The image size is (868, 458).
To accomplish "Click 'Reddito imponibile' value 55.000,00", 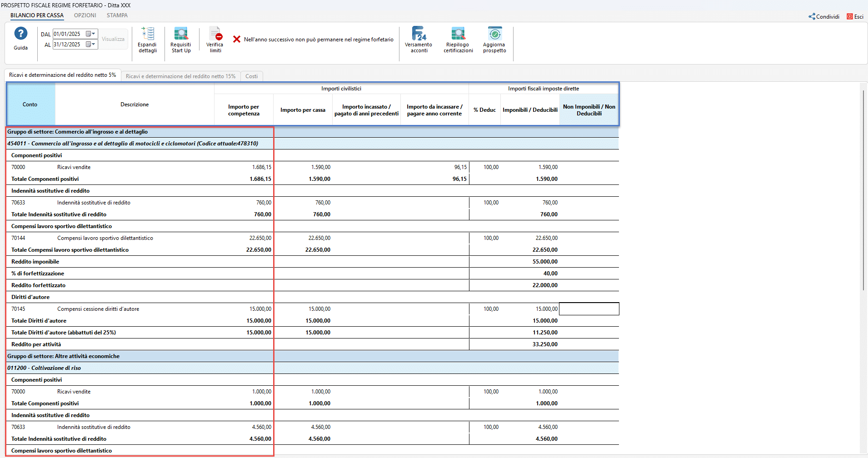I will coord(545,262).
